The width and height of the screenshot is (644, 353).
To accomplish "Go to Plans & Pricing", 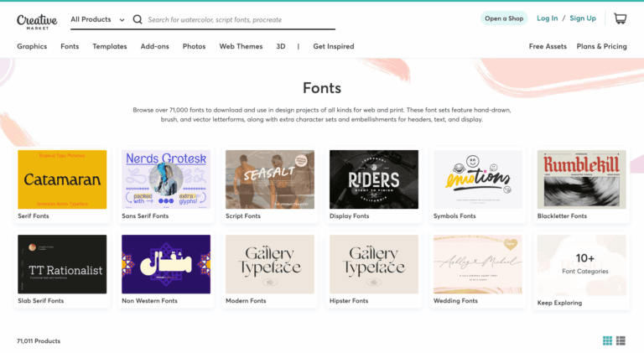I will pos(602,46).
